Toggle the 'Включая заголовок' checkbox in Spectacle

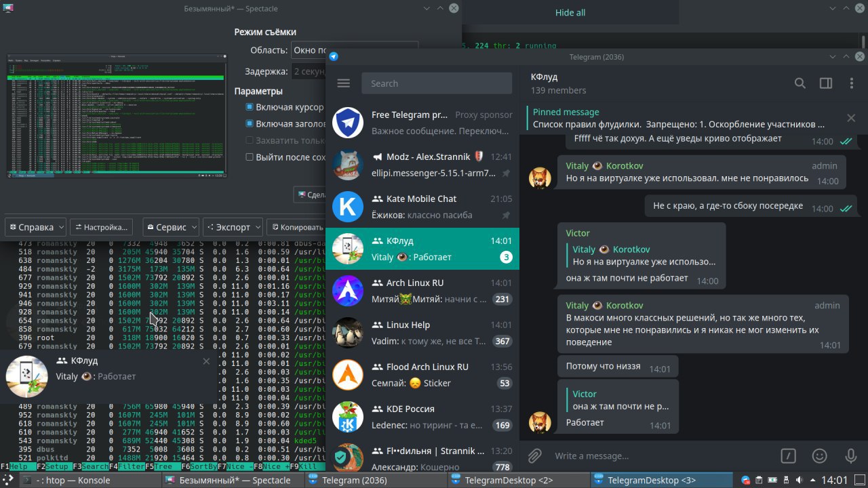point(250,123)
